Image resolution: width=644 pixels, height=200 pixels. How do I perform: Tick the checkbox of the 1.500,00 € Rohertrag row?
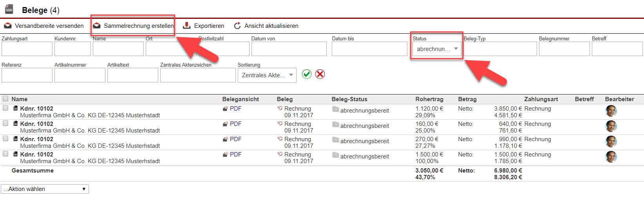click(x=5, y=154)
